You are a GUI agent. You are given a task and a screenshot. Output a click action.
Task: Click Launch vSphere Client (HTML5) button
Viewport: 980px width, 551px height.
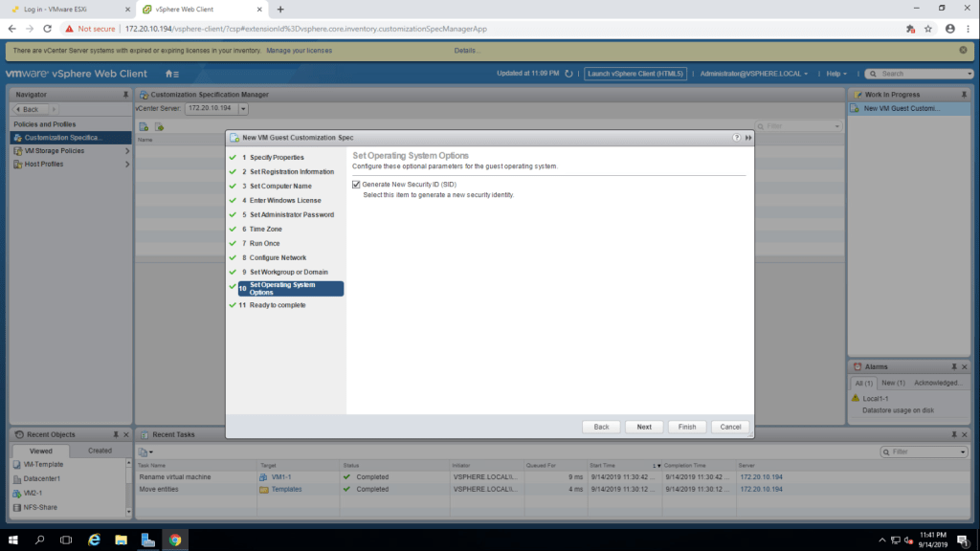coord(635,74)
